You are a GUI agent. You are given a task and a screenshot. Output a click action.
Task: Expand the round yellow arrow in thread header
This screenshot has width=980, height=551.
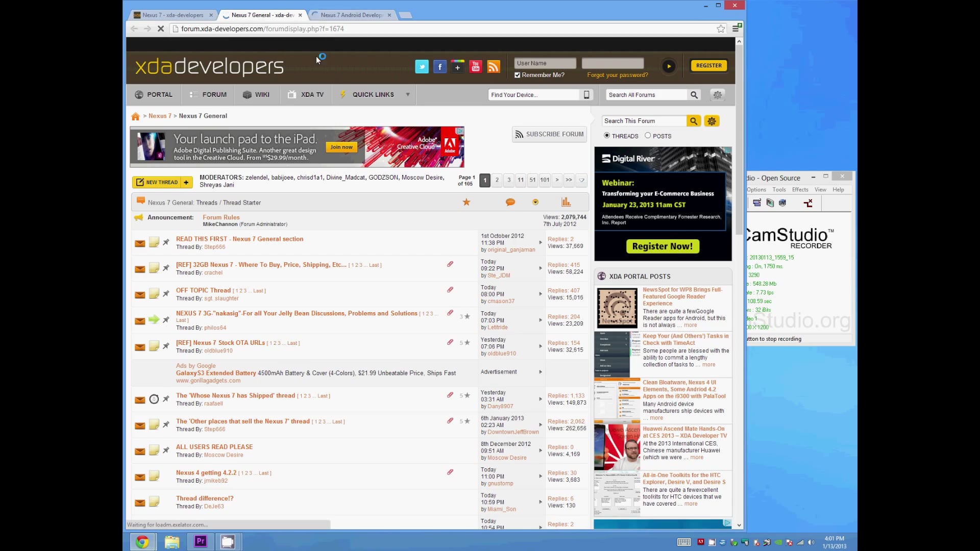click(535, 202)
